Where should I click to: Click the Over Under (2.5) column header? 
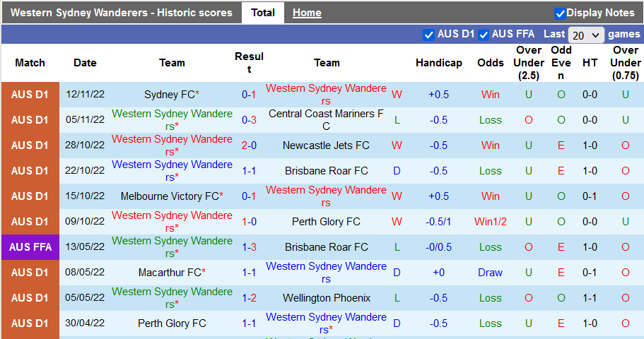click(529, 63)
